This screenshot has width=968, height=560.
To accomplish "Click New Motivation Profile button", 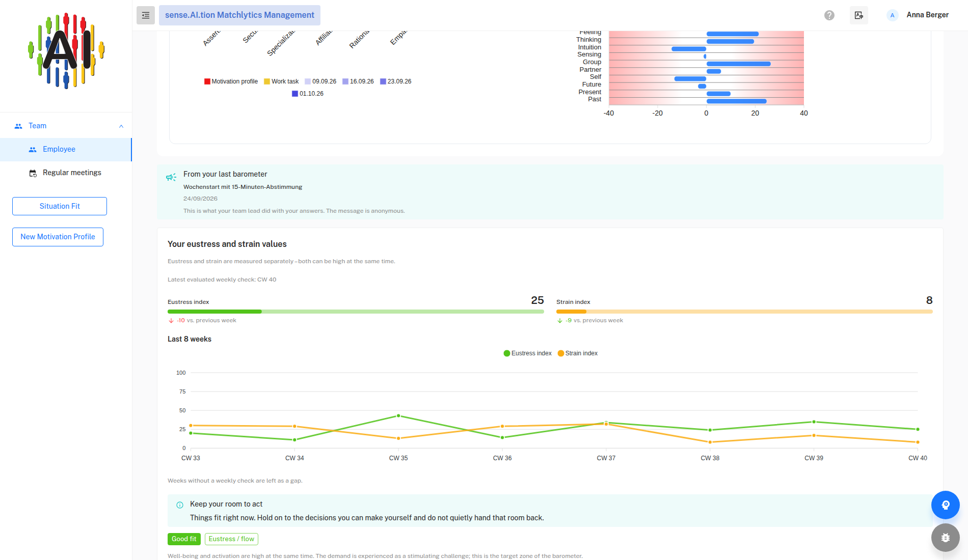I will tap(58, 237).
